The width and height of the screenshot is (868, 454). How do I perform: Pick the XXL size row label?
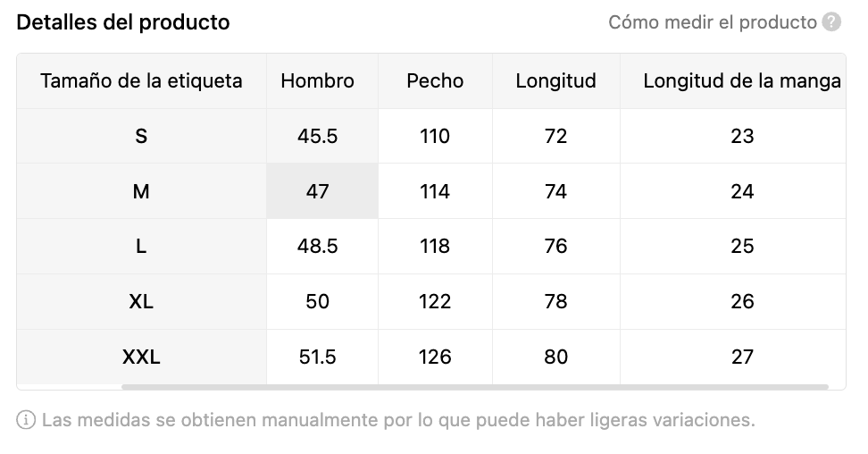(x=141, y=357)
